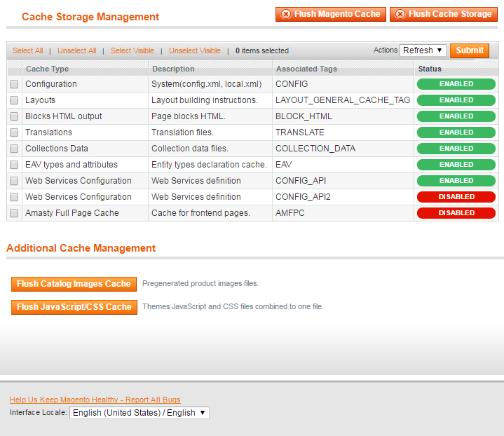
Task: Select the Translations cache checkbox
Action: [14, 132]
